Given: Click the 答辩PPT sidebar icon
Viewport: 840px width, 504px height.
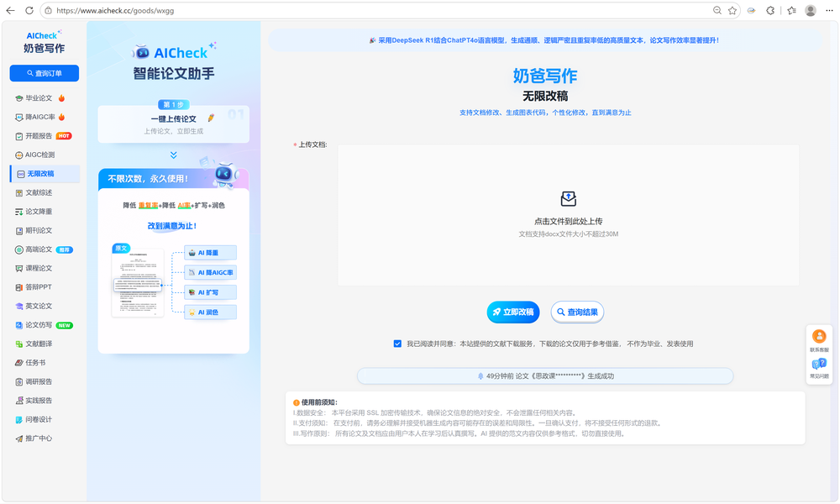Looking at the screenshot, I should click(x=19, y=287).
